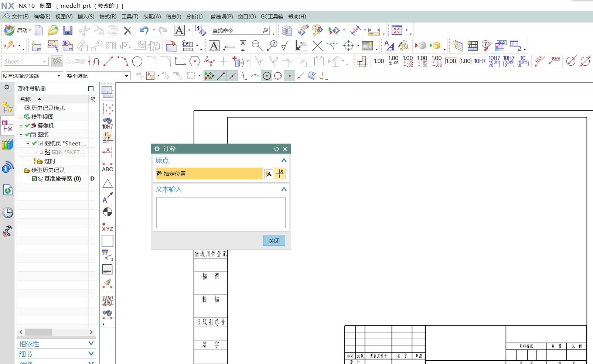This screenshot has height=364, width=593.
Task: Toggle the datum coordinate system checkbox
Action: click(34, 179)
